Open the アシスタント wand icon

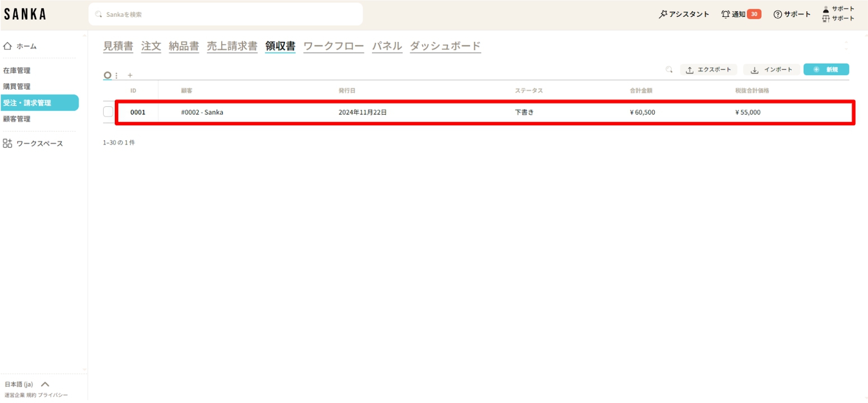point(663,14)
